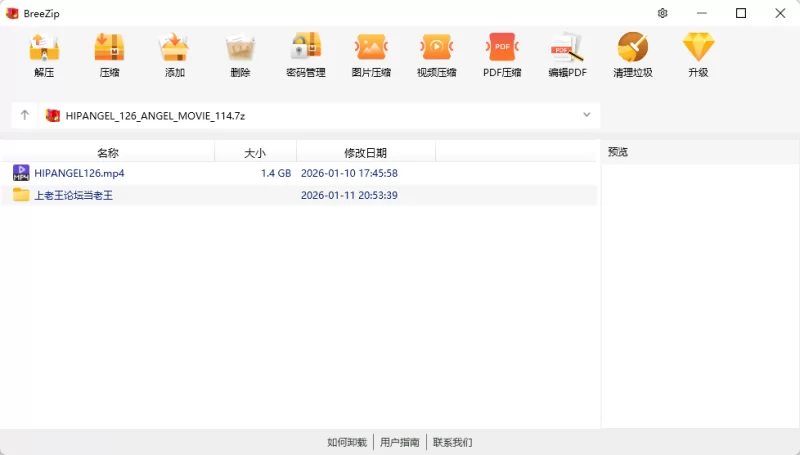
Task: Use the 删除 delete icon
Action: point(240,55)
